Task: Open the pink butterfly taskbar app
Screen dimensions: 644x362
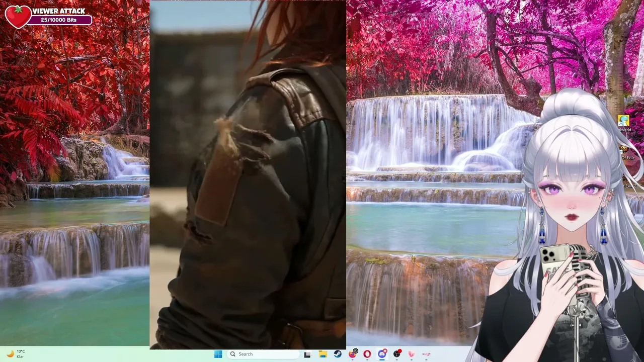Action: click(412, 354)
